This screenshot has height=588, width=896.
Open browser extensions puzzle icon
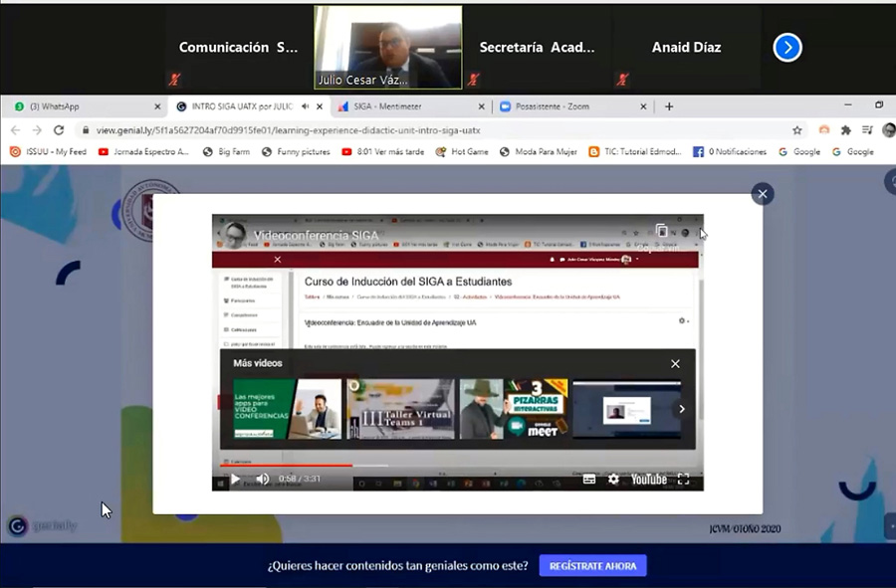tap(845, 130)
